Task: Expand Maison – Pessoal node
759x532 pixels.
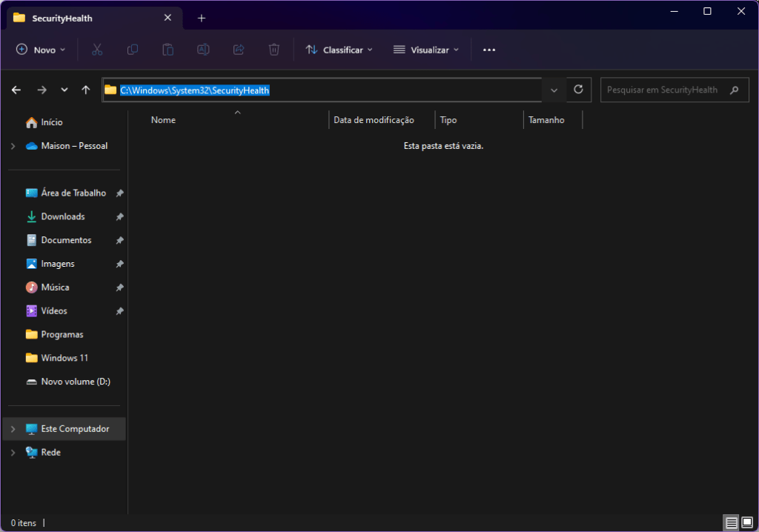Action: (13, 146)
